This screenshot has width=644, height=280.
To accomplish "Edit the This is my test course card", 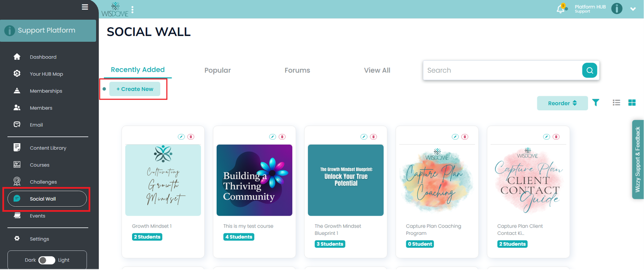I will [272, 137].
